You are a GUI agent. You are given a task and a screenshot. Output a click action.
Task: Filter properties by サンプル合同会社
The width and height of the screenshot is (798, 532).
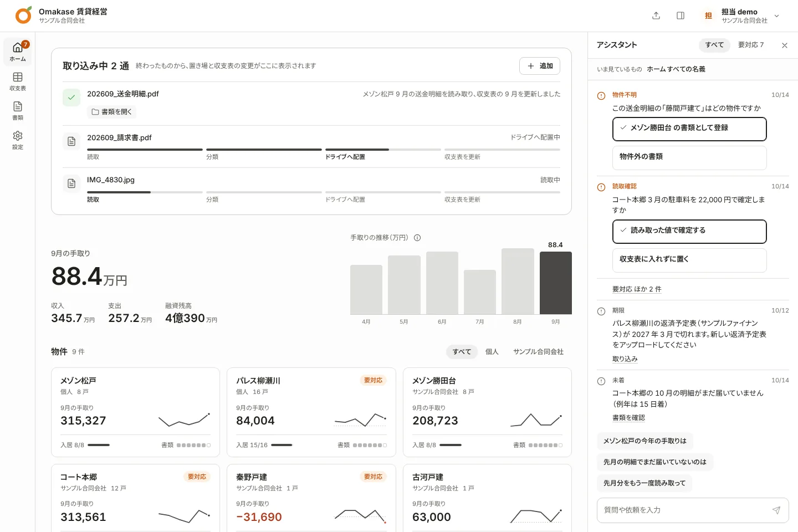pos(538,352)
